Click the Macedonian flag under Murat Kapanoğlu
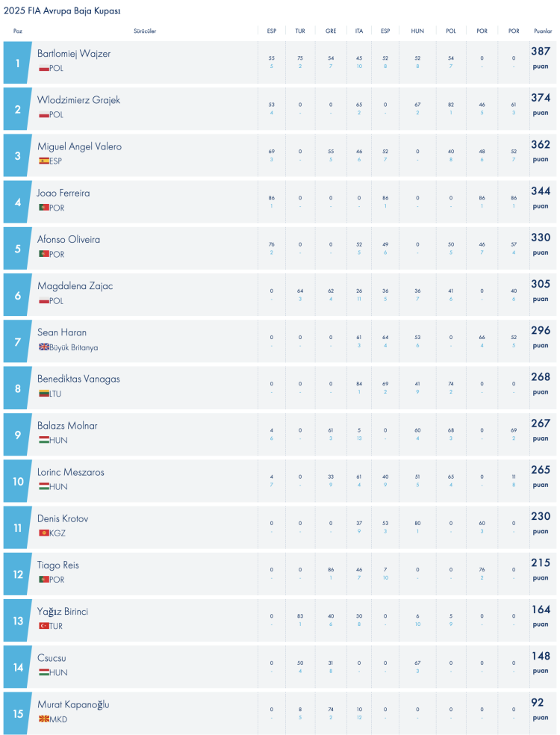Viewport: 560px width, 735px height. tap(44, 719)
